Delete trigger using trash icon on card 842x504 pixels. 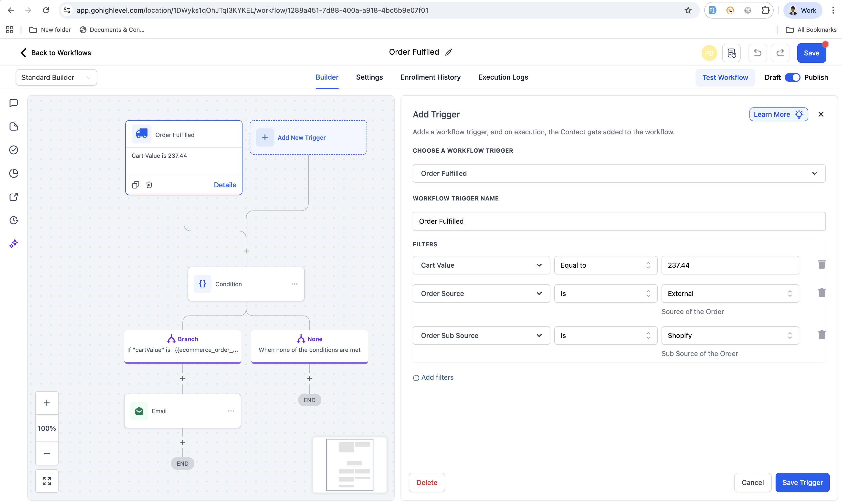[149, 185]
